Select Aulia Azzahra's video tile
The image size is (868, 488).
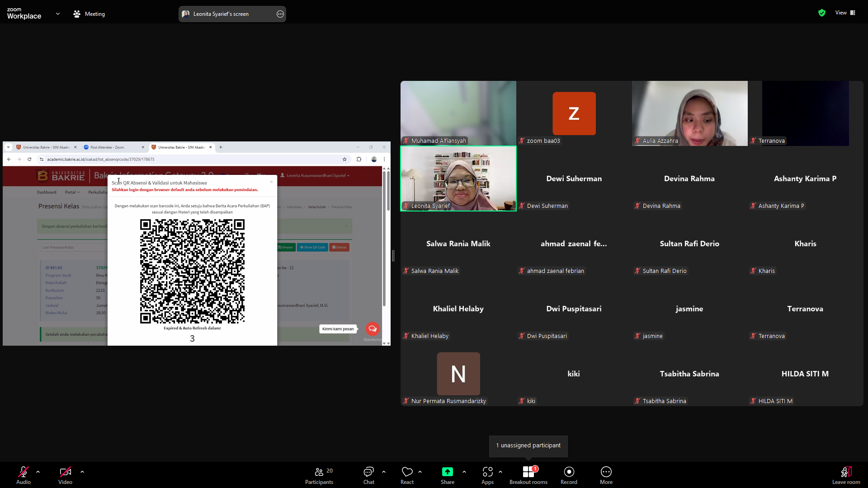(x=690, y=113)
